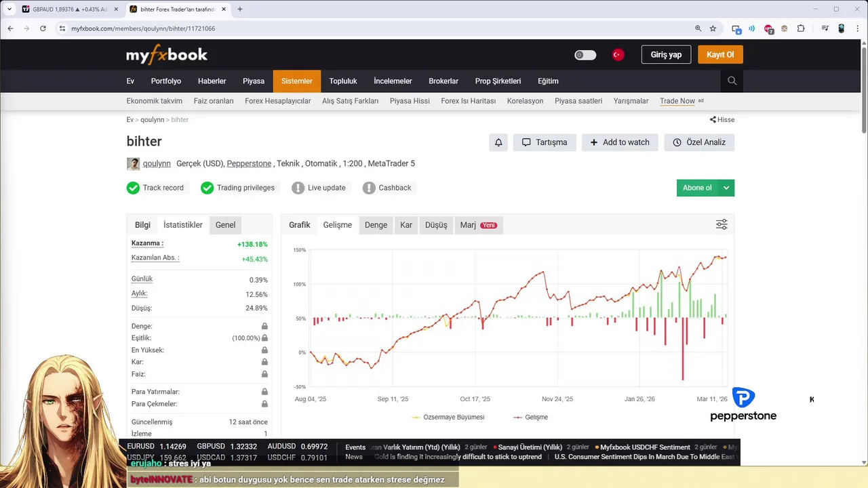Open the Topluluk menu
The image size is (868, 488).
(343, 81)
